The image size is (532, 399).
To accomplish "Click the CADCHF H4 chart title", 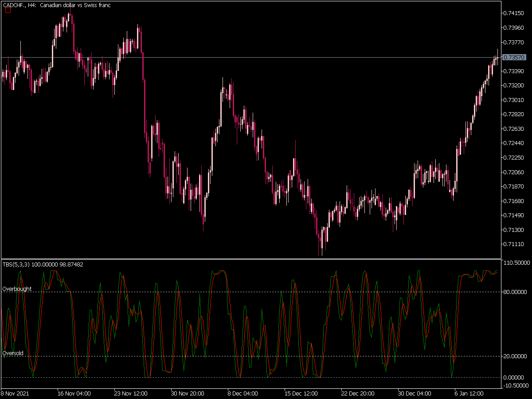I will tap(57, 5).
